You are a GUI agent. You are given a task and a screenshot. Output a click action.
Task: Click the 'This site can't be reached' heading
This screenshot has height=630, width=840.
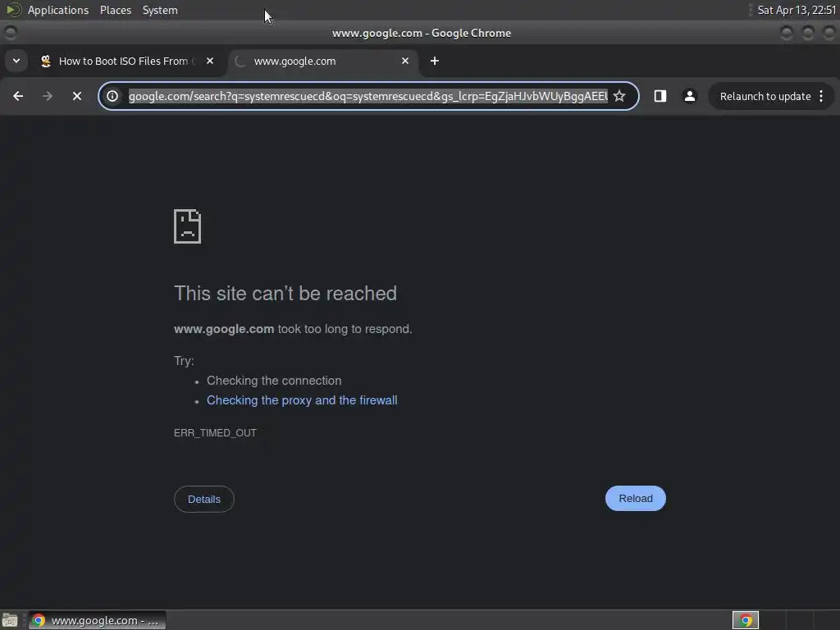click(x=285, y=294)
